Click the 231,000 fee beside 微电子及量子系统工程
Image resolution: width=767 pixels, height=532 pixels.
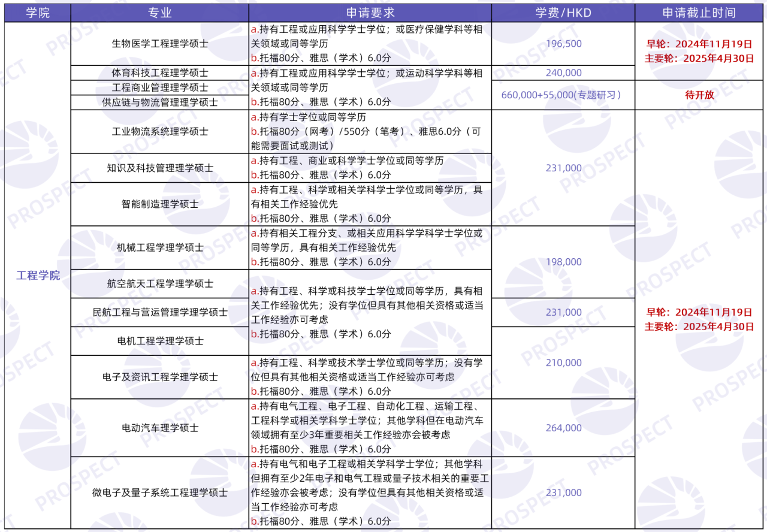(x=563, y=492)
